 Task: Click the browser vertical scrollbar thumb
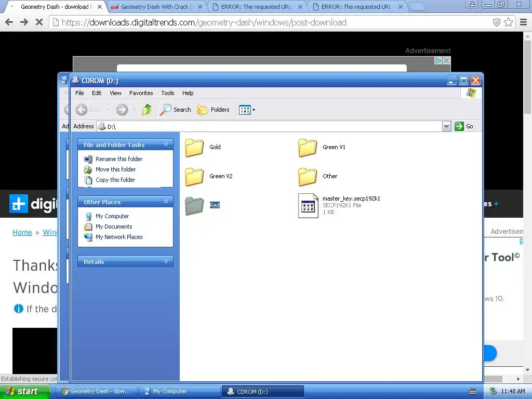click(x=527, y=77)
